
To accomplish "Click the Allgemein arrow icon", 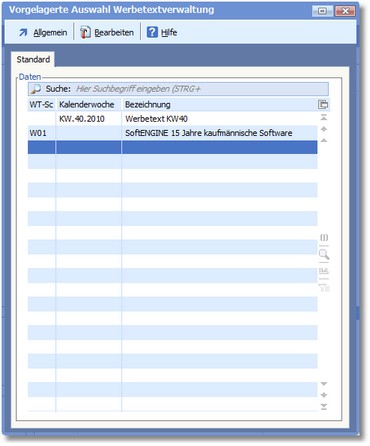I will click(23, 32).
